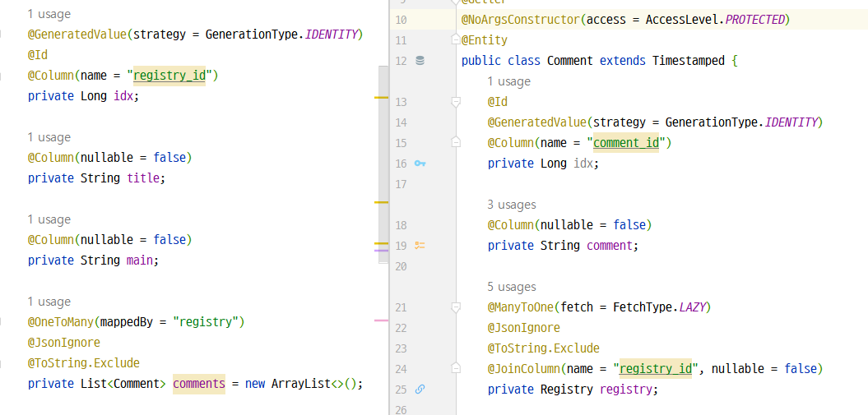This screenshot has height=415, width=868.
Task: Click the database entity gutter icon on line 12
Action: (x=420, y=61)
